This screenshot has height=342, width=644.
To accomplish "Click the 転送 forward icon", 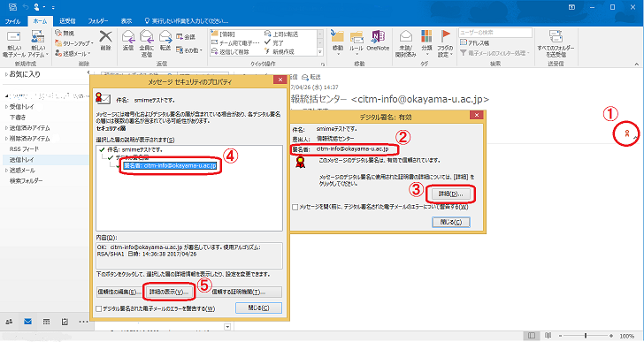I will point(165,36).
